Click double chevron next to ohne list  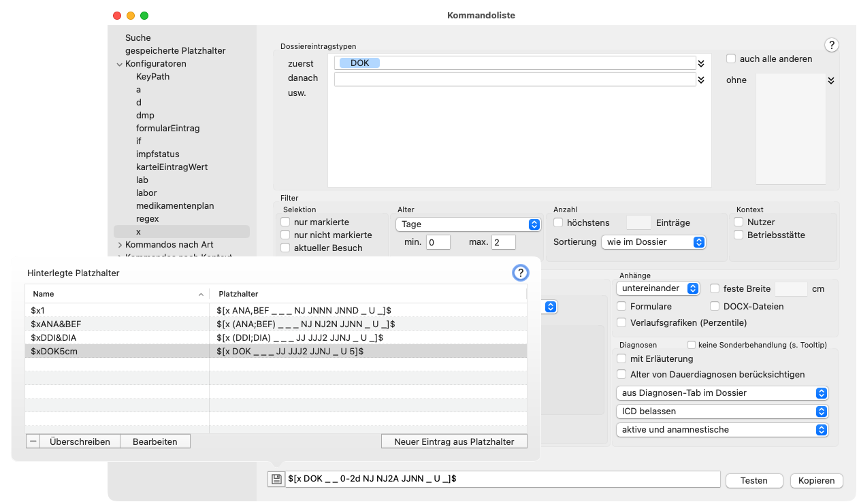(x=831, y=80)
